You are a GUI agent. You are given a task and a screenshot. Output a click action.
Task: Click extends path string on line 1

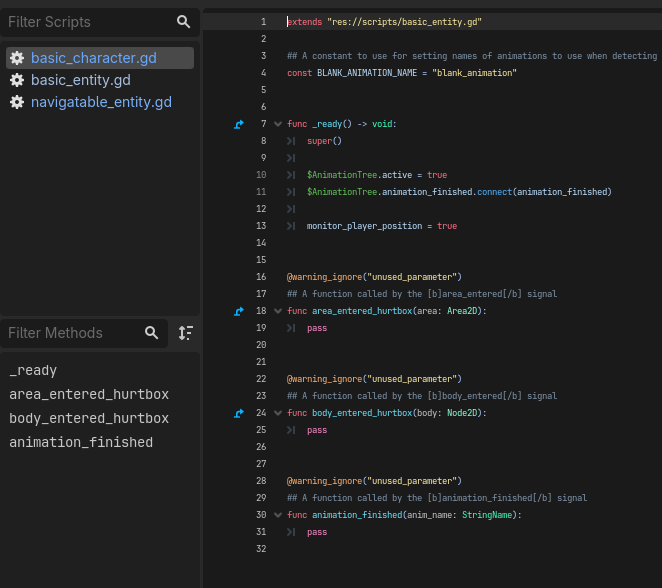404,22
